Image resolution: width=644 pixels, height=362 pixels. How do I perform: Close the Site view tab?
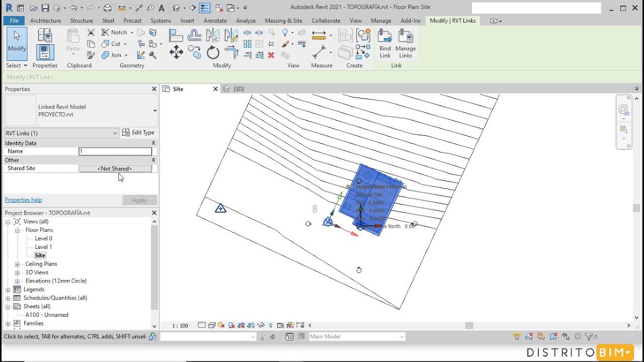[215, 89]
